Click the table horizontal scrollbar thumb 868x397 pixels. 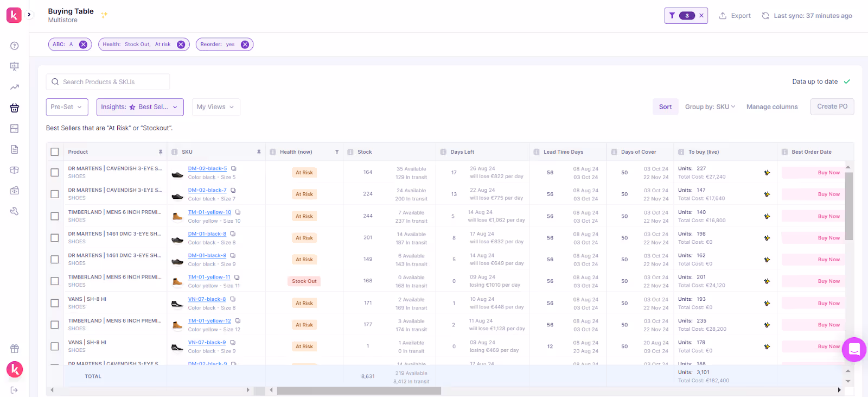click(359, 390)
